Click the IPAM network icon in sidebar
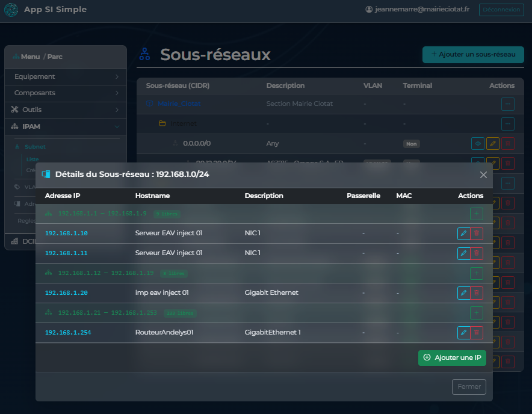 (14, 126)
